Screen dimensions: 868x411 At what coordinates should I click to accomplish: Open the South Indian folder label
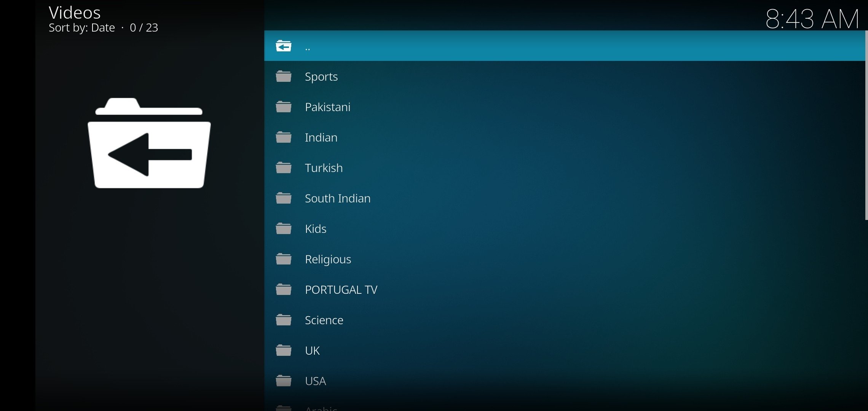point(338,198)
